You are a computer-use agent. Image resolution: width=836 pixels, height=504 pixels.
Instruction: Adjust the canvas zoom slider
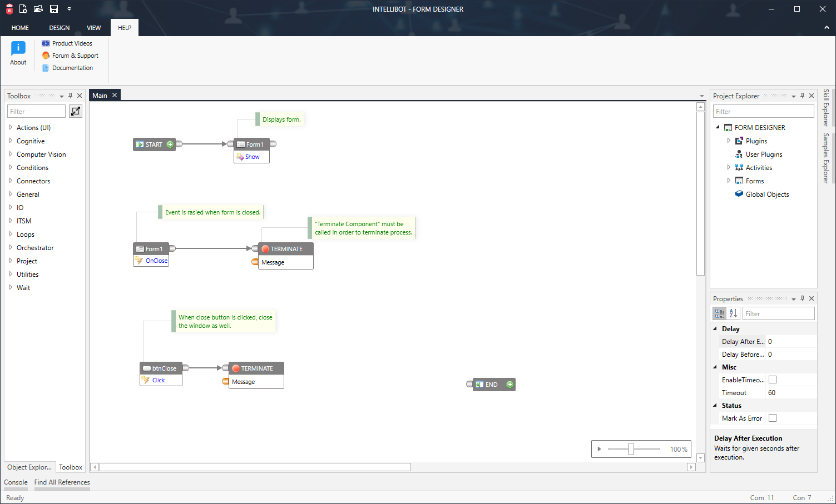(632, 448)
